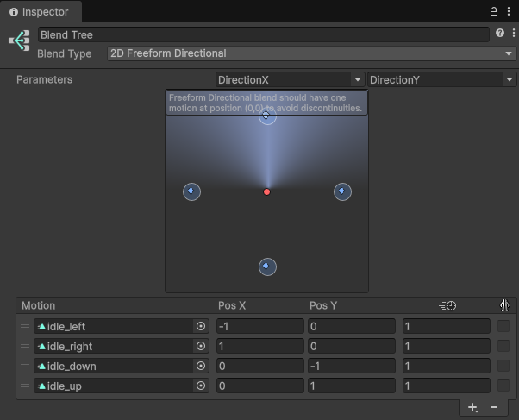Click the idle_left motion field

(114, 326)
